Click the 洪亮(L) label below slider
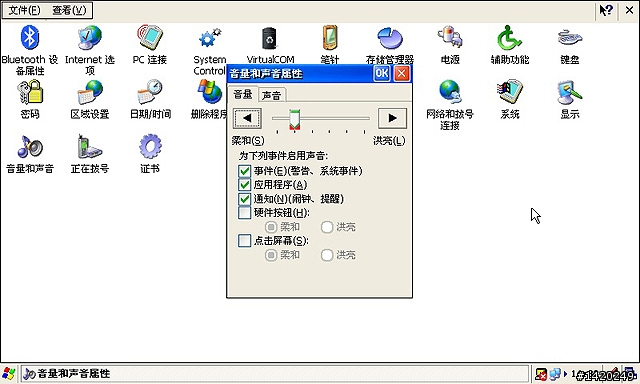 coord(389,141)
